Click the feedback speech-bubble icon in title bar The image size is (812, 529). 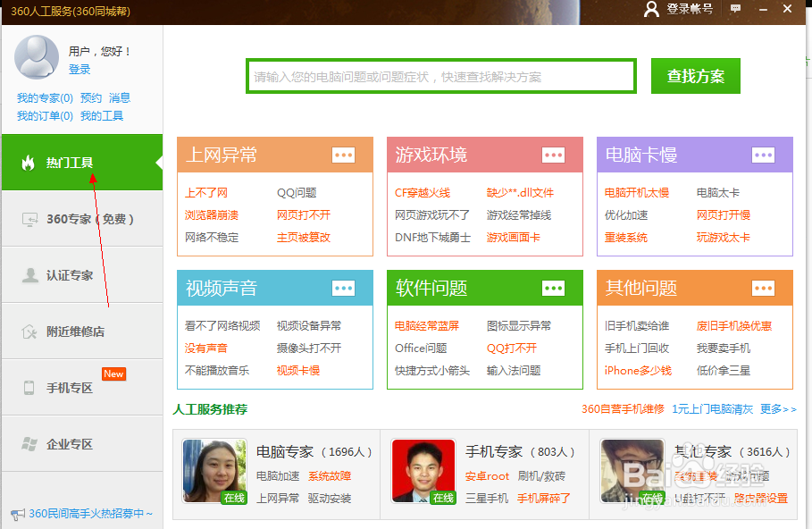click(x=734, y=10)
